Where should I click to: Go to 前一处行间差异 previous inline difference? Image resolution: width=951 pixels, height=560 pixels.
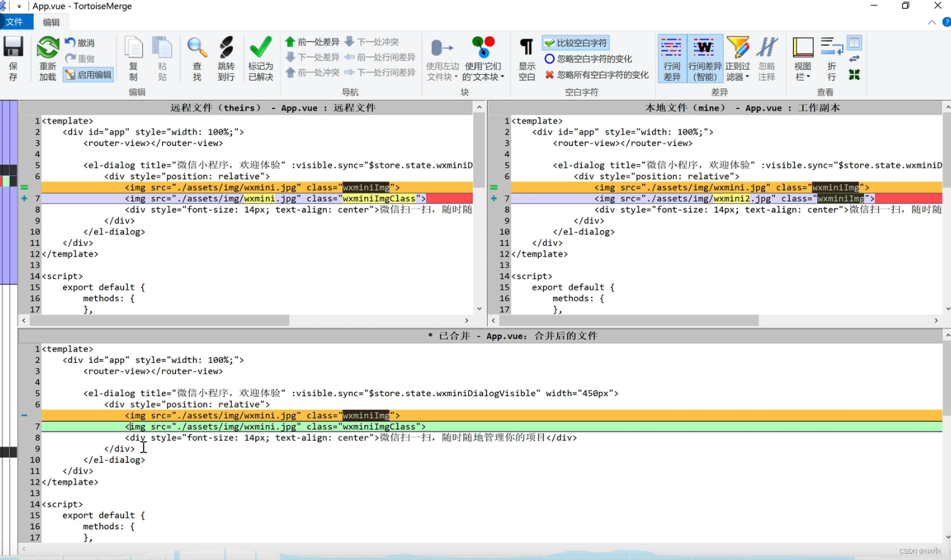380,57
